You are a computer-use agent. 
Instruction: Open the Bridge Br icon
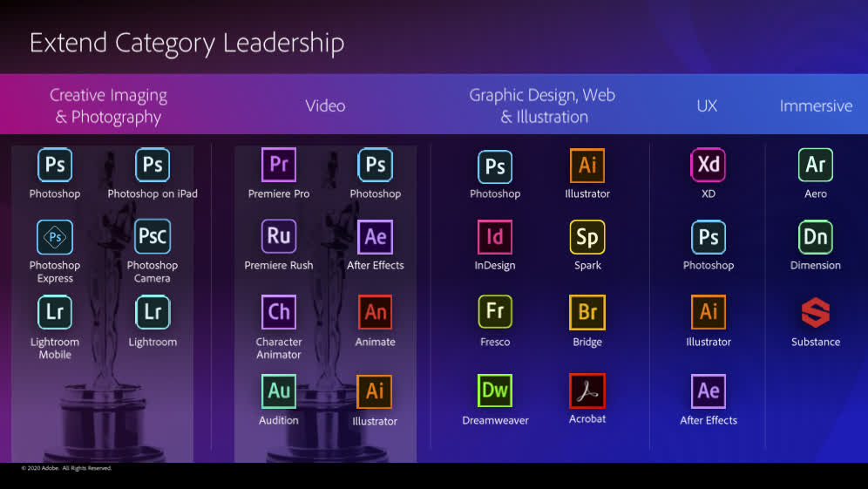pyautogui.click(x=587, y=312)
